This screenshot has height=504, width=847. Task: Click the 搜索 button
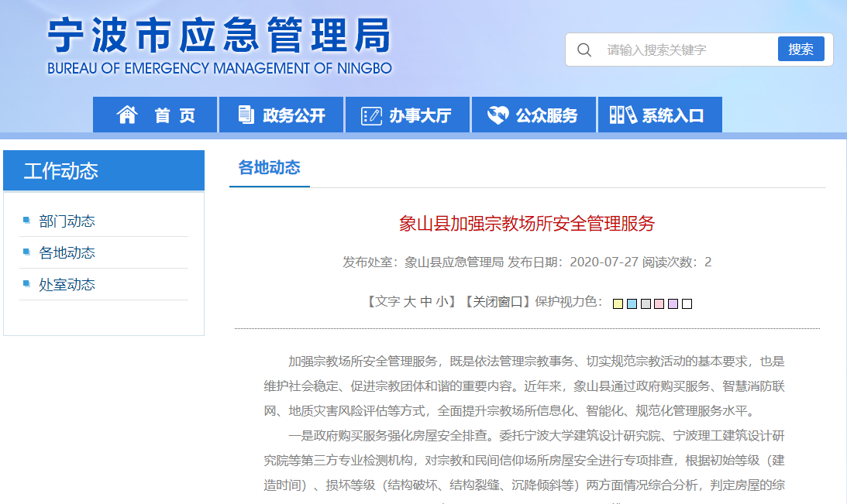(801, 48)
